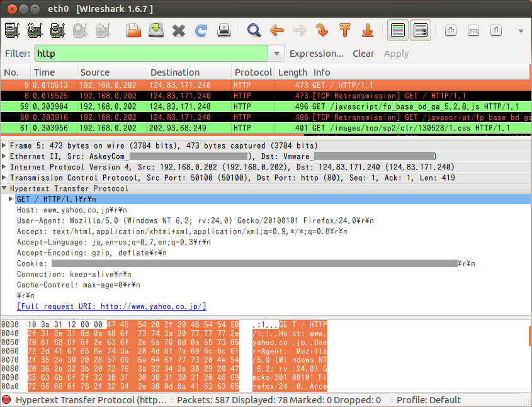Screen dimensions: 532x407
Task: Open the capture interfaces list icon
Action: point(13,30)
